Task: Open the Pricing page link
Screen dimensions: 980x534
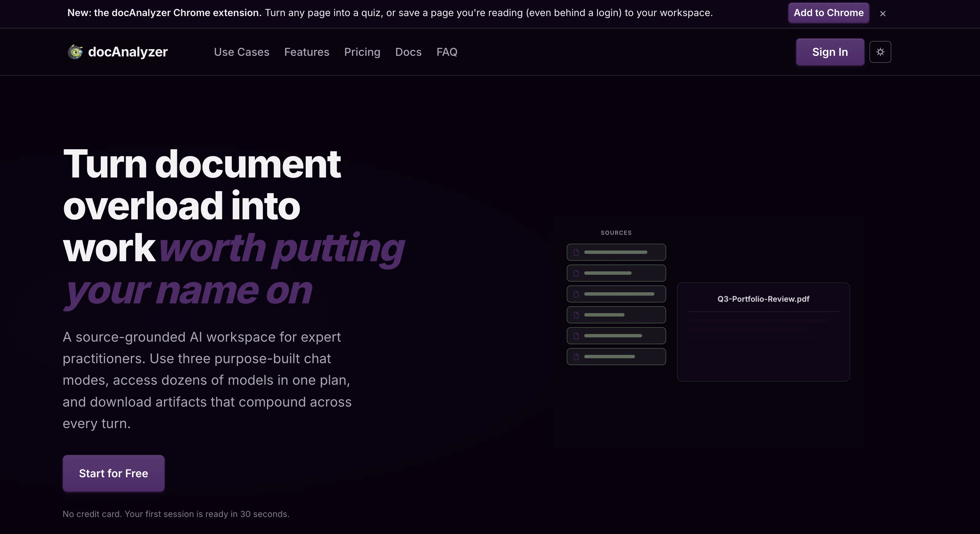Action: pos(362,52)
